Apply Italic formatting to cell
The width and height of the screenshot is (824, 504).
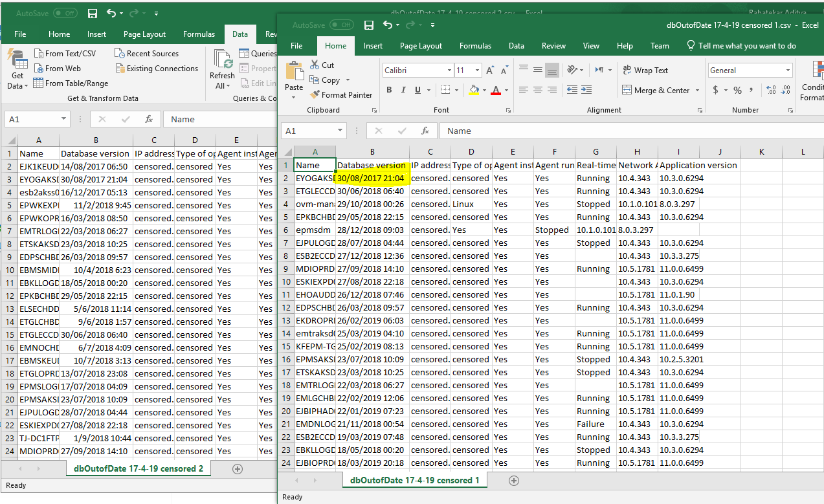[403, 90]
